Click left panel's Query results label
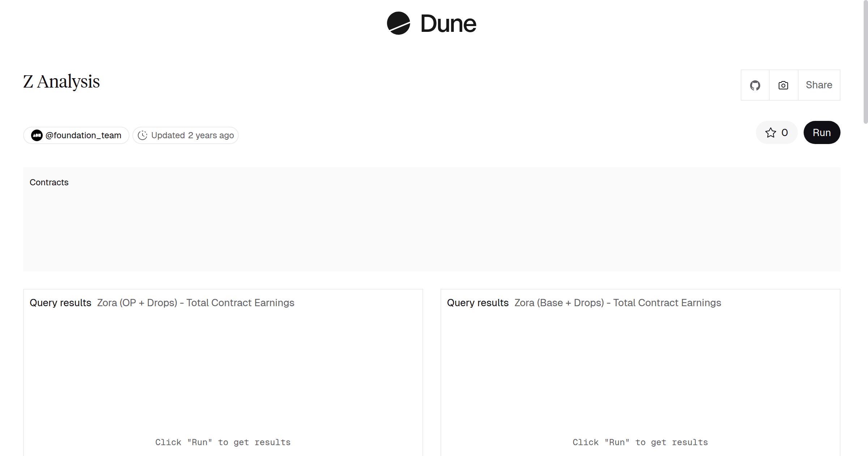Image resolution: width=868 pixels, height=456 pixels. click(60, 303)
